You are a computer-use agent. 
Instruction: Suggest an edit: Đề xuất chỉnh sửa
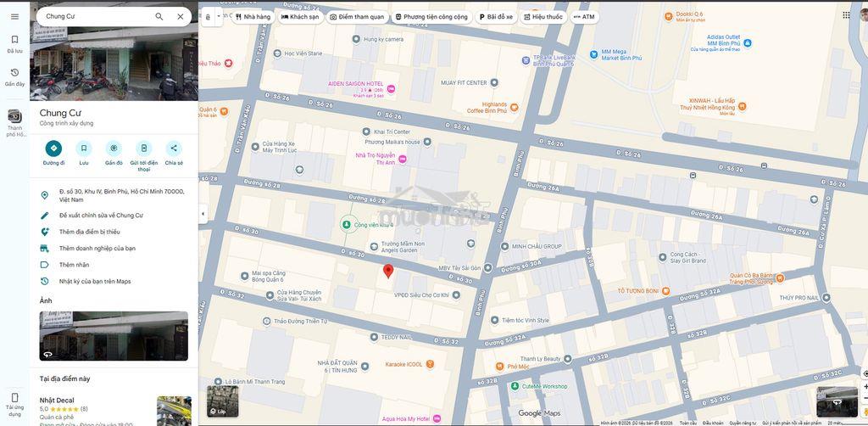114,215
